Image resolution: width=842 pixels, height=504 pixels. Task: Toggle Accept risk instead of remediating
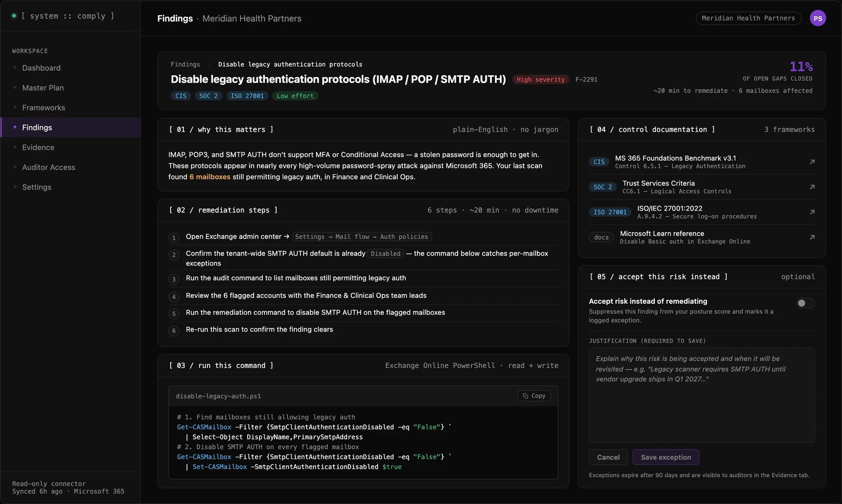click(805, 303)
